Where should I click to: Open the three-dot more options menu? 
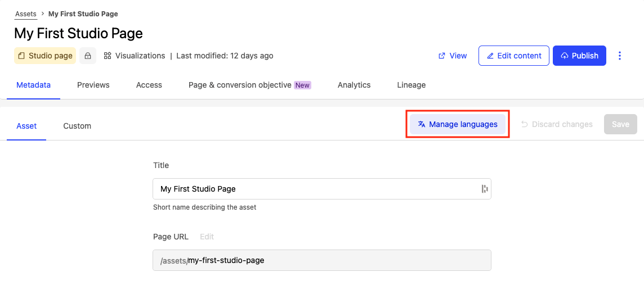pyautogui.click(x=620, y=56)
